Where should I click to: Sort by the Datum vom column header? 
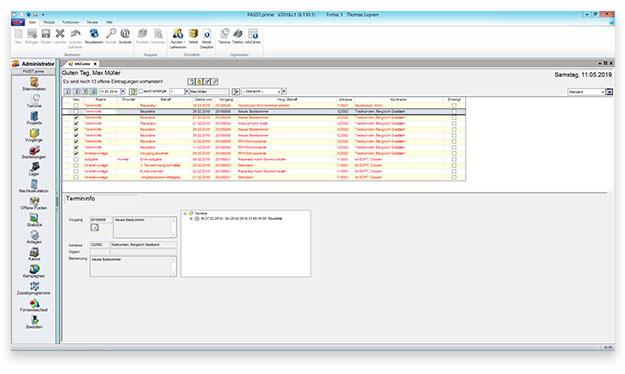click(x=203, y=99)
